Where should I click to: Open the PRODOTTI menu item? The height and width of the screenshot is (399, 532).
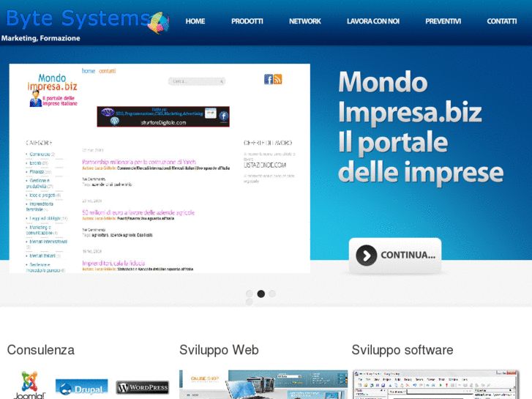click(247, 21)
